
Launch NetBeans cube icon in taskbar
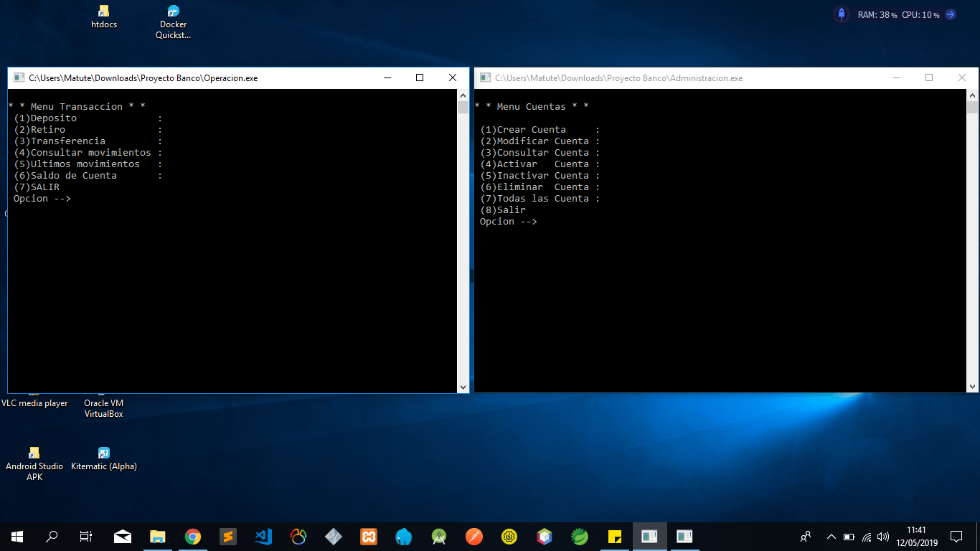click(545, 537)
